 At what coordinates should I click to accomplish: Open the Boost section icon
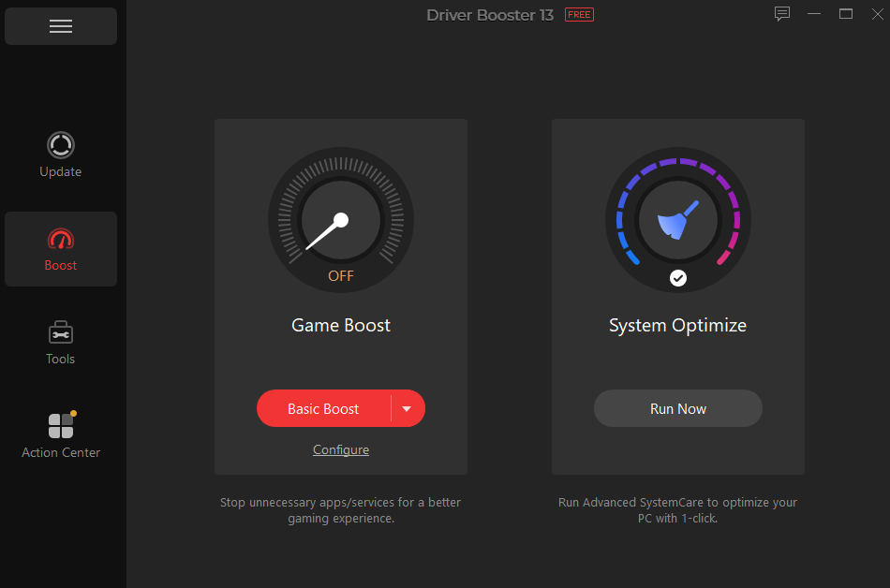pos(60,239)
